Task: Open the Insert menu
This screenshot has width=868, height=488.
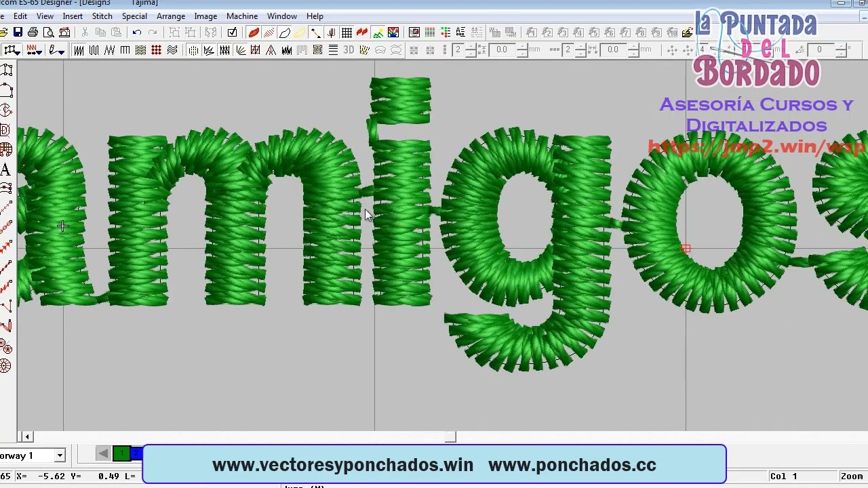Action: 73,16
